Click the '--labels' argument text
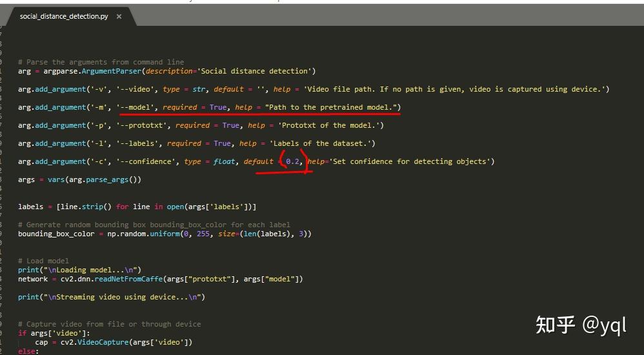The height and width of the screenshot is (355, 644). [139, 143]
